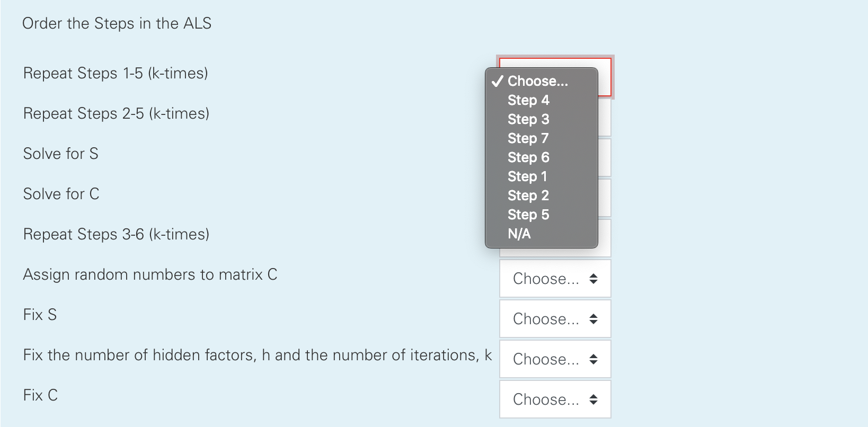Viewport: 868px width, 427px height.
Task: Open the dropdown next to Fix S
Action: [x=554, y=318]
